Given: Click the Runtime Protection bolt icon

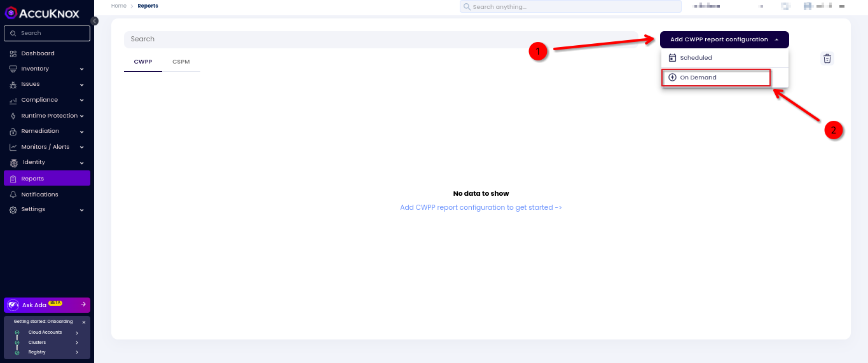Looking at the screenshot, I should [13, 116].
